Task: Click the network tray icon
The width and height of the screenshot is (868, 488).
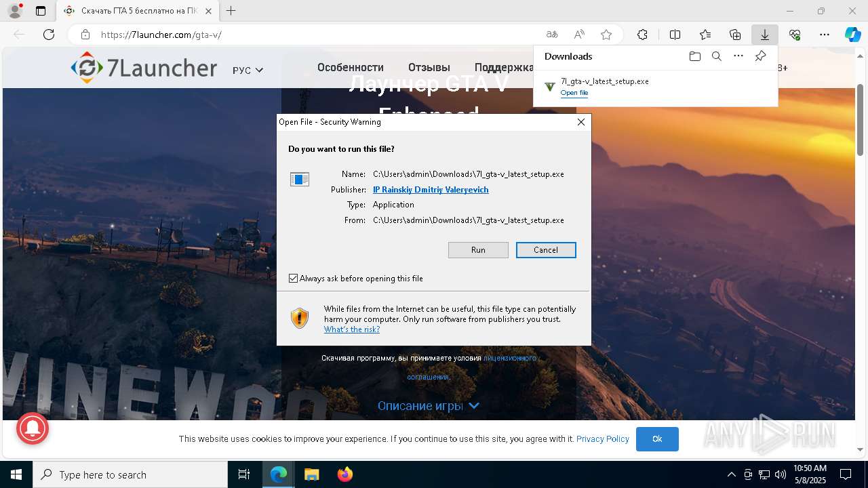Action: pos(764,474)
